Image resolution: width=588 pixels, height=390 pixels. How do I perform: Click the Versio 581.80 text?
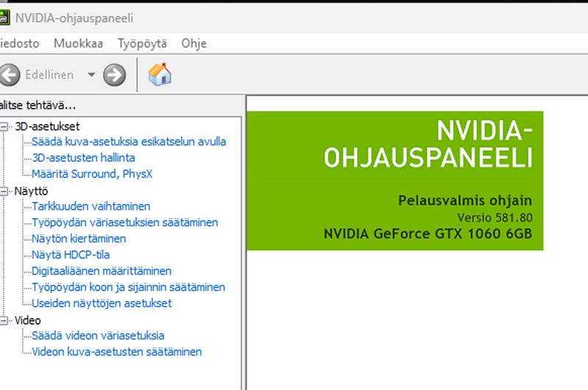pos(495,217)
